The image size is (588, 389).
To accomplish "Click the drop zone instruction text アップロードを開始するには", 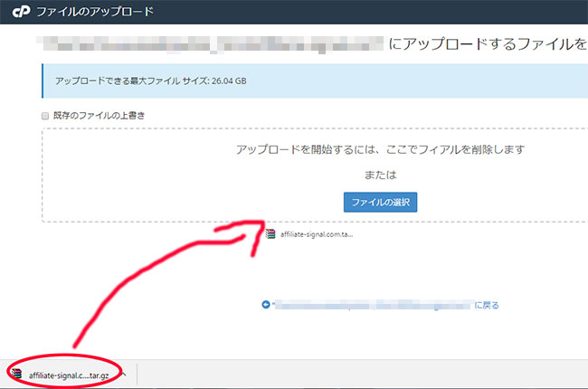I will pyautogui.click(x=380, y=148).
